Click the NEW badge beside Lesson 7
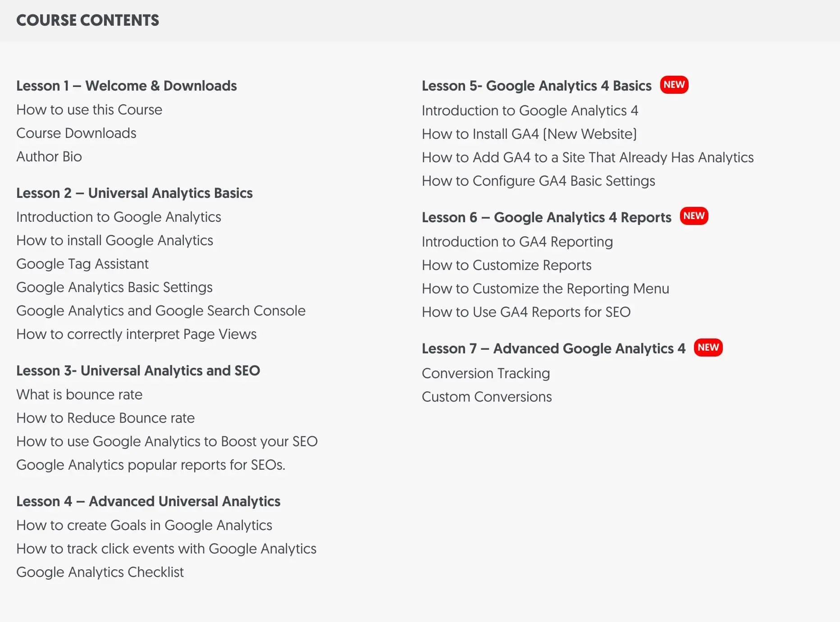 708,348
